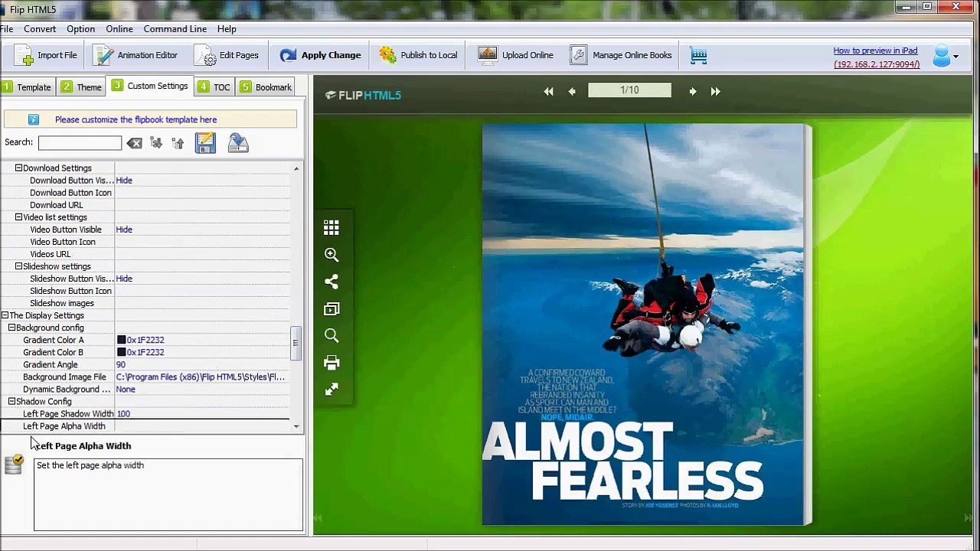Select Slideshow Button Visible Hide value
This screenshot has width=980, height=551.
tap(124, 279)
